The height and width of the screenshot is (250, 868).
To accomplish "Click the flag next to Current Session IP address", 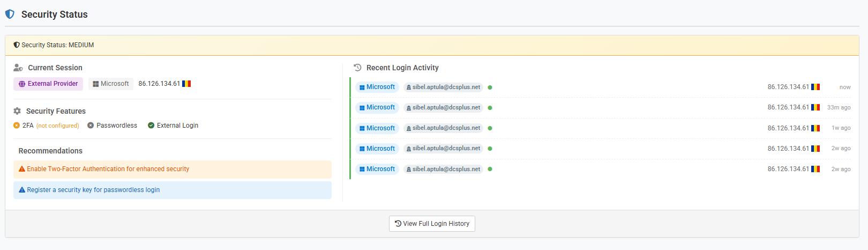I will [x=186, y=84].
